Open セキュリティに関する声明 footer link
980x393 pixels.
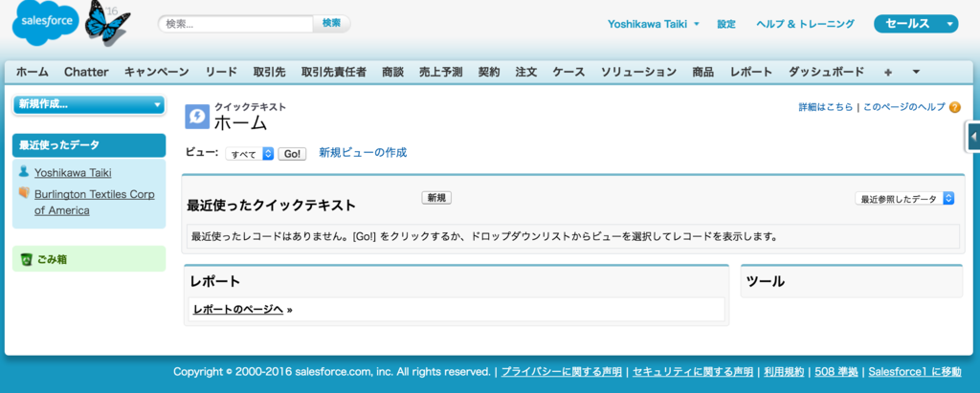point(693,372)
